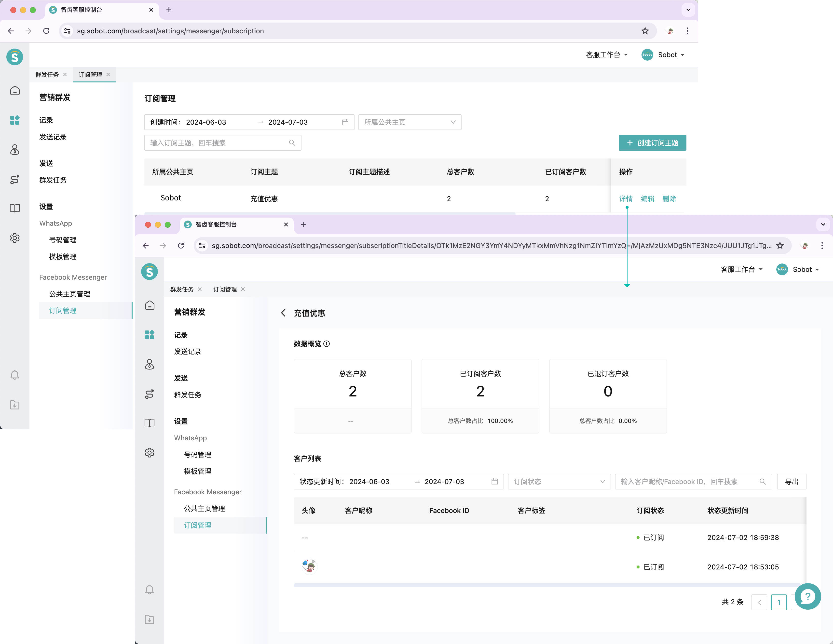Bookmark page star in front window address bar

[x=780, y=245]
